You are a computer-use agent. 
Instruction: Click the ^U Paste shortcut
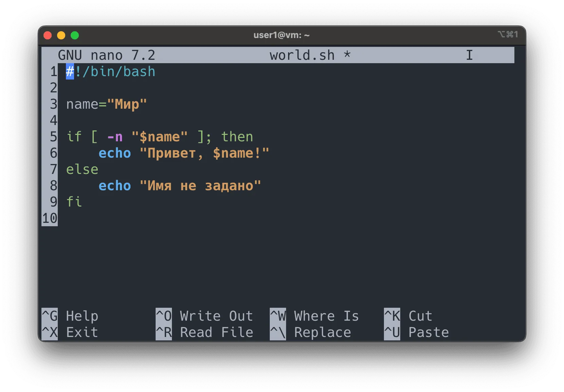click(x=416, y=332)
